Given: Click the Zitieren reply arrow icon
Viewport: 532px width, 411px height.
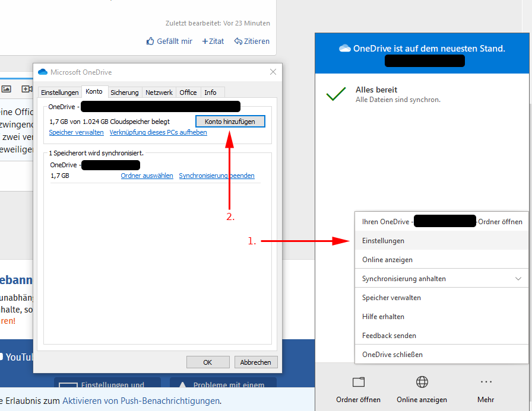Looking at the screenshot, I should tap(238, 42).
